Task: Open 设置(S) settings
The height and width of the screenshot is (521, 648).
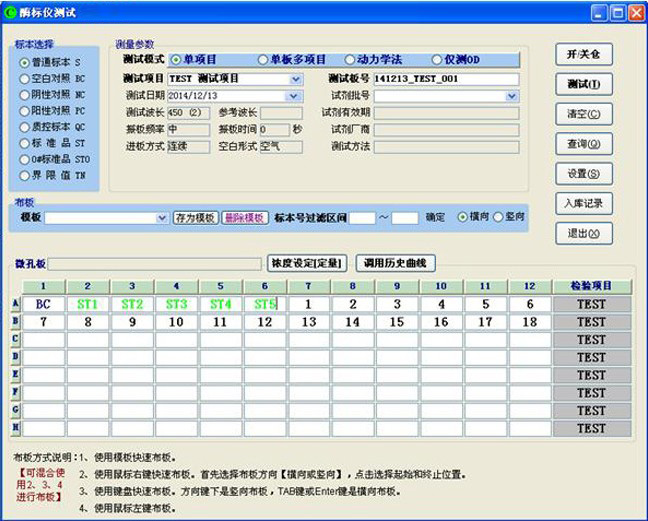Action: tap(583, 173)
